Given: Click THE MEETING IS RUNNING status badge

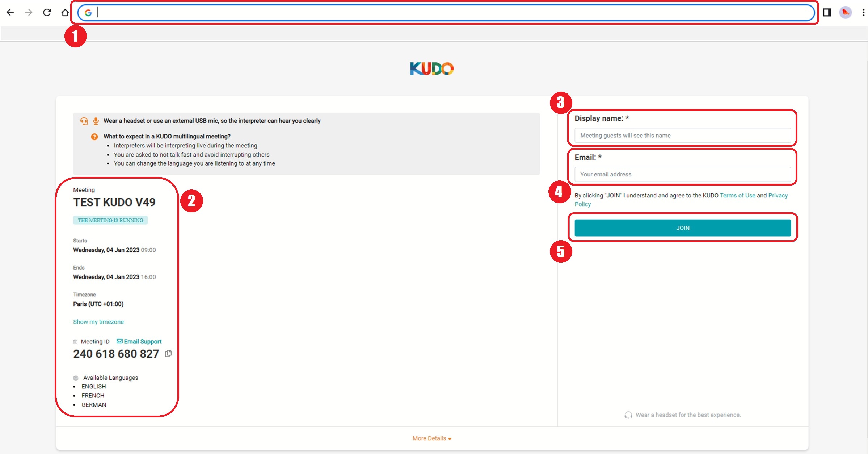Looking at the screenshot, I should 110,220.
